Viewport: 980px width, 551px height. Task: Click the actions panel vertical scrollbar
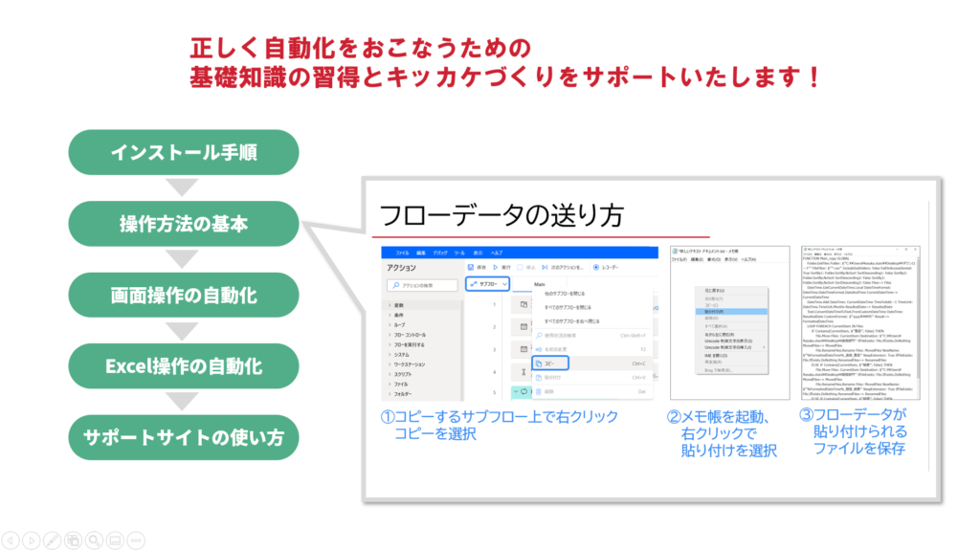pos(462,350)
